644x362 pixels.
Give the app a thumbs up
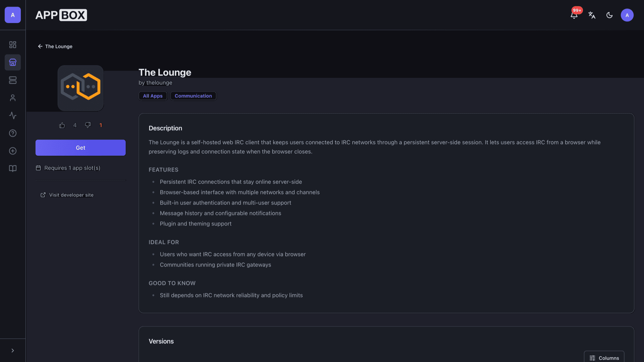(62, 125)
